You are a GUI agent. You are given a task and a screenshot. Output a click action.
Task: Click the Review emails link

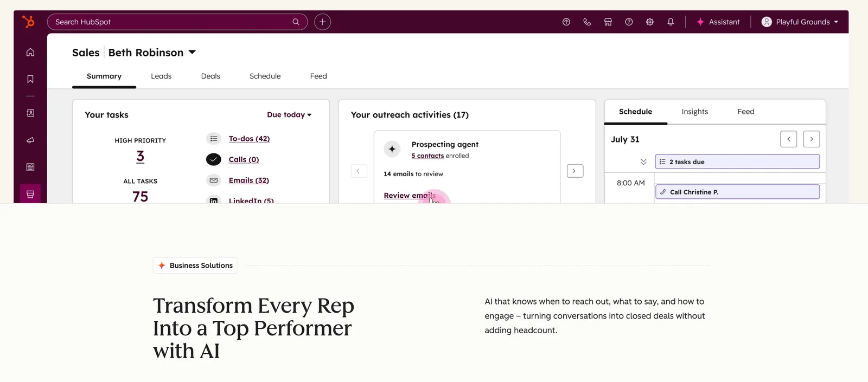point(409,196)
